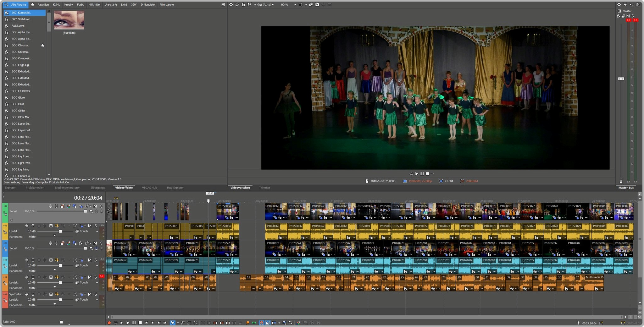Viewport: 644px width, 327px height.
Task: Expand track 1 header with double chevron
Action: (12, 221)
